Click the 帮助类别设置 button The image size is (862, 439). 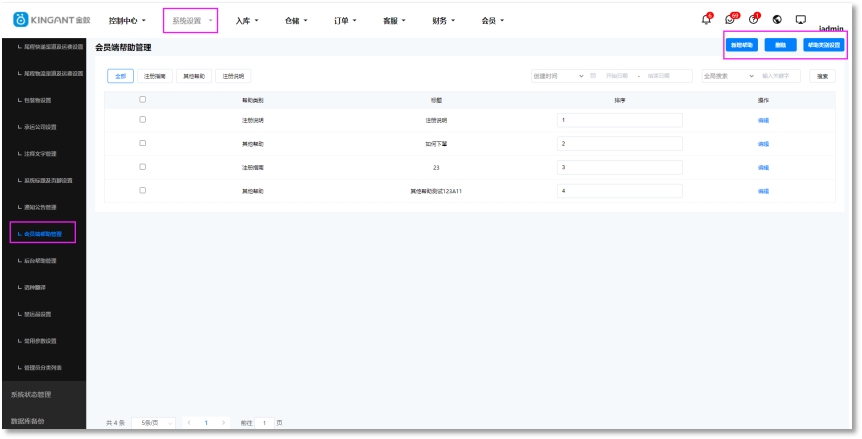(x=824, y=45)
